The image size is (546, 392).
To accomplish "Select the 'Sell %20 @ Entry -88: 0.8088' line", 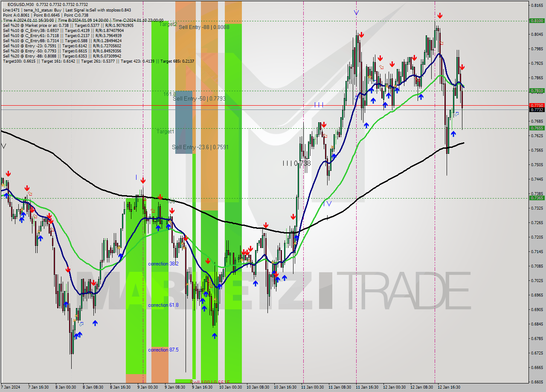I will pos(62,56).
